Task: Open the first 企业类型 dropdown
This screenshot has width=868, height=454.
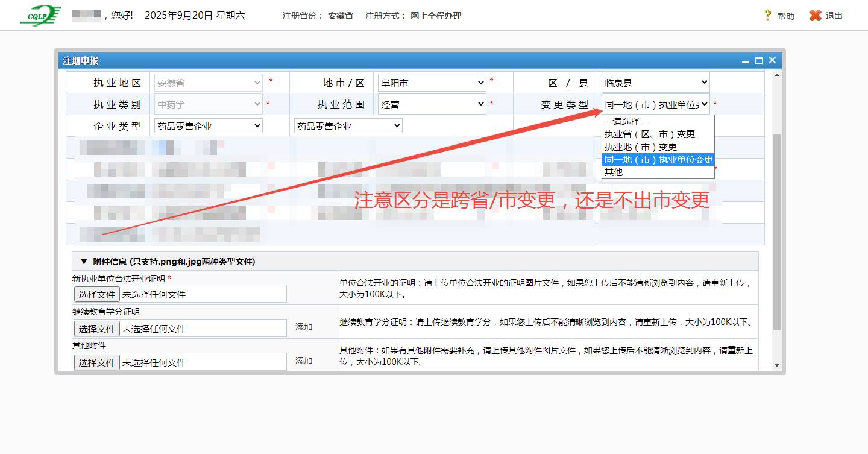Action: pos(209,126)
